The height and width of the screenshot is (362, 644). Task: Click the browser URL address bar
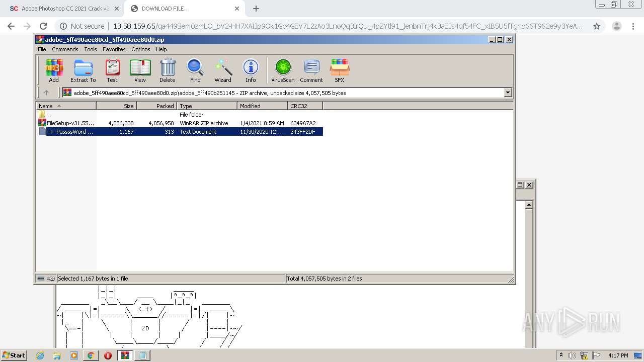point(347,26)
